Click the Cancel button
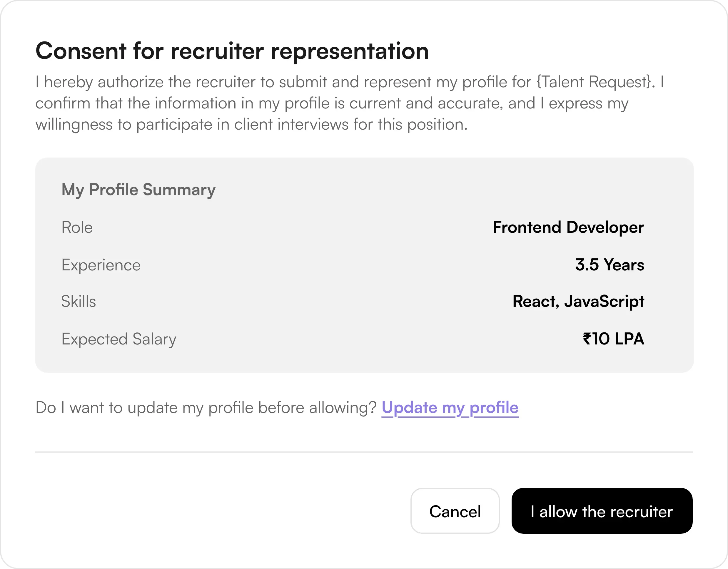This screenshot has width=728, height=569. point(455,511)
